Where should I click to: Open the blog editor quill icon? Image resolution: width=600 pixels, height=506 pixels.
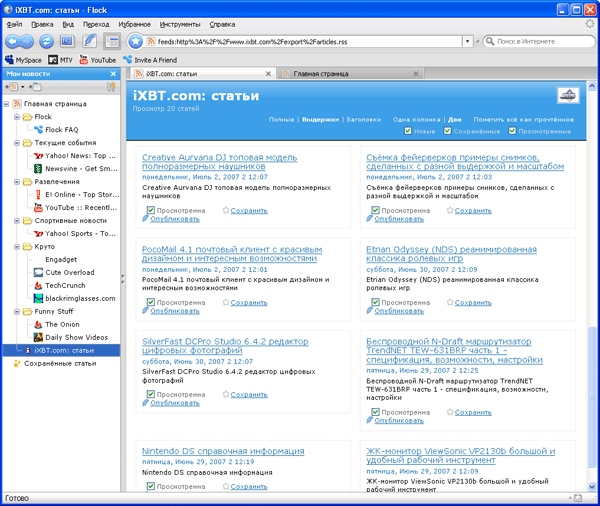pyautogui.click(x=90, y=41)
